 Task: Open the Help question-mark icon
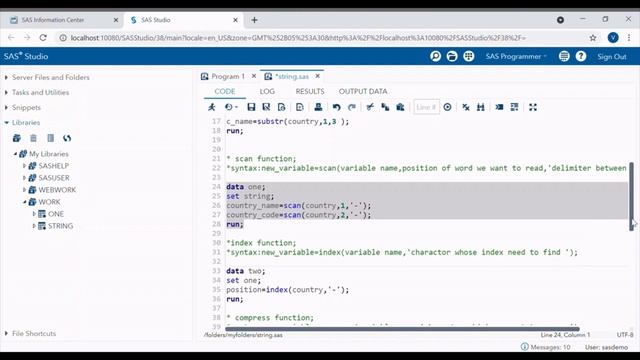[580, 56]
